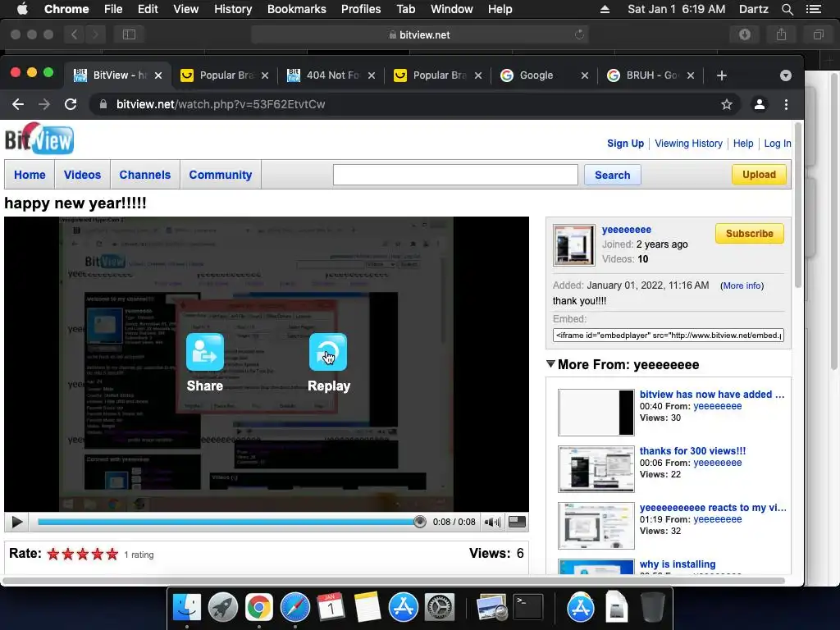Open Finder from the Dock
This screenshot has width=840, height=630.
coord(186,608)
